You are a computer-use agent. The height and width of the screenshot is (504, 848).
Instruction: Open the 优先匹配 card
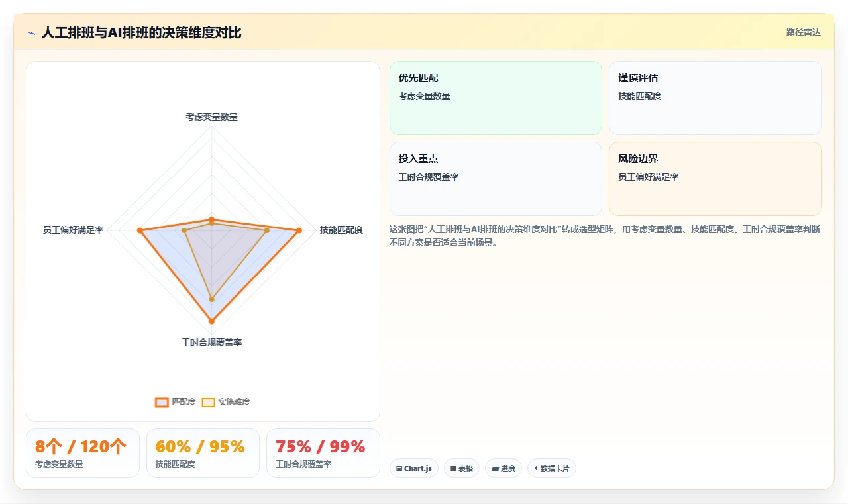(x=496, y=98)
